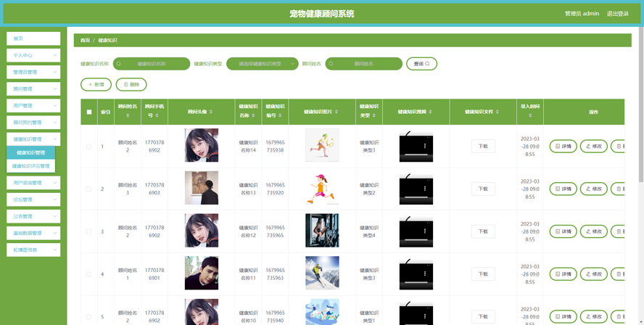This screenshot has height=325, width=644.
Task: Click the 新增 add button
Action: tap(96, 85)
